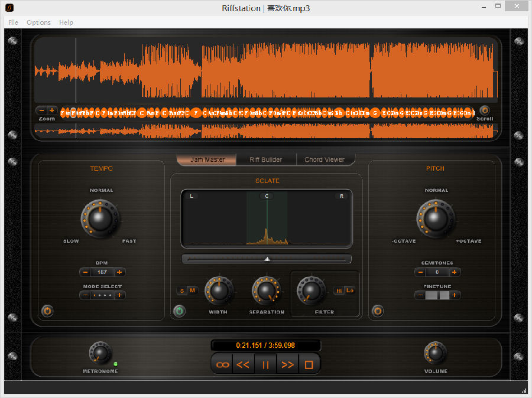This screenshot has width=532, height=398.
Task: Click the semitones value field showing 0
Action: 437,272
